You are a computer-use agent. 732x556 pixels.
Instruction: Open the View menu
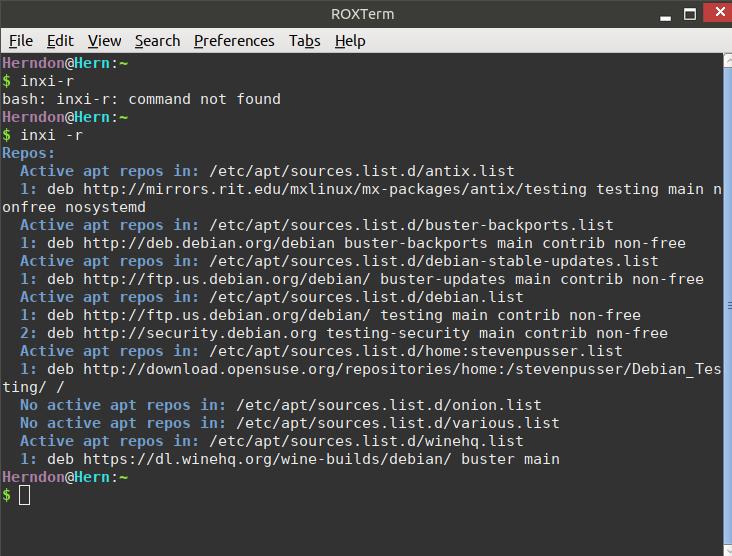[105, 41]
